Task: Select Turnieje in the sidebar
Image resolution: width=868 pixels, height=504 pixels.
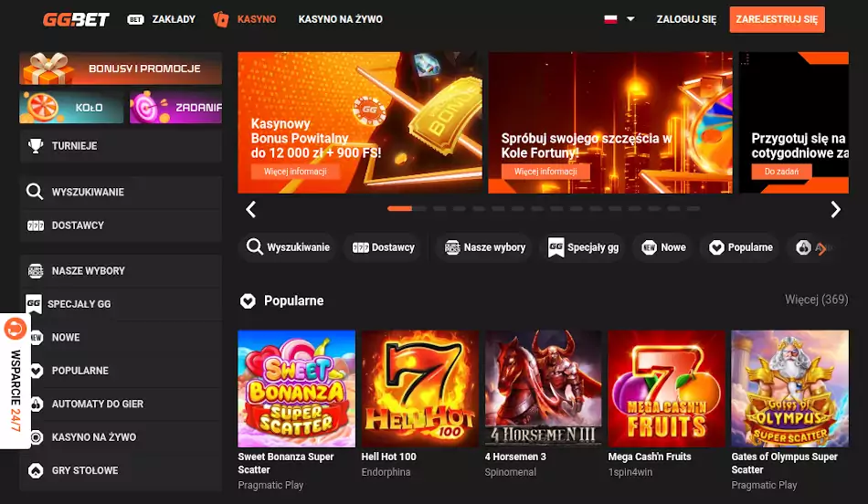Action: pos(121,145)
